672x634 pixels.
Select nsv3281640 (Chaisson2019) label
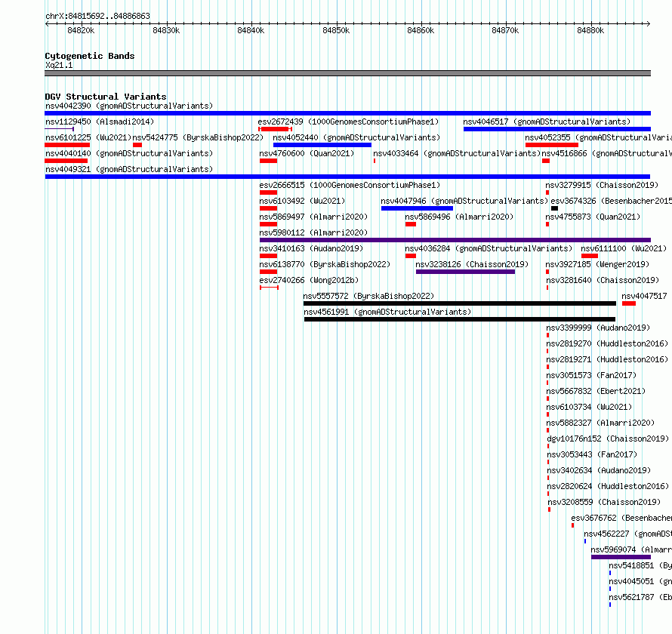(602, 280)
